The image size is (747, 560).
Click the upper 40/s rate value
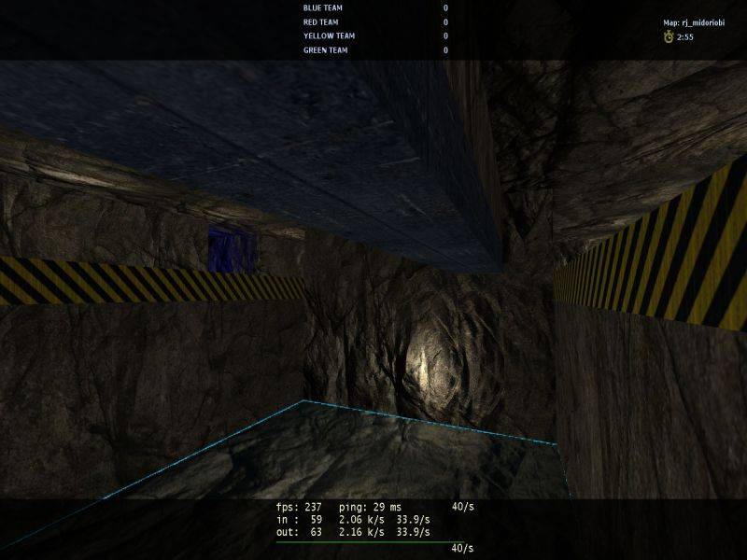coord(461,507)
